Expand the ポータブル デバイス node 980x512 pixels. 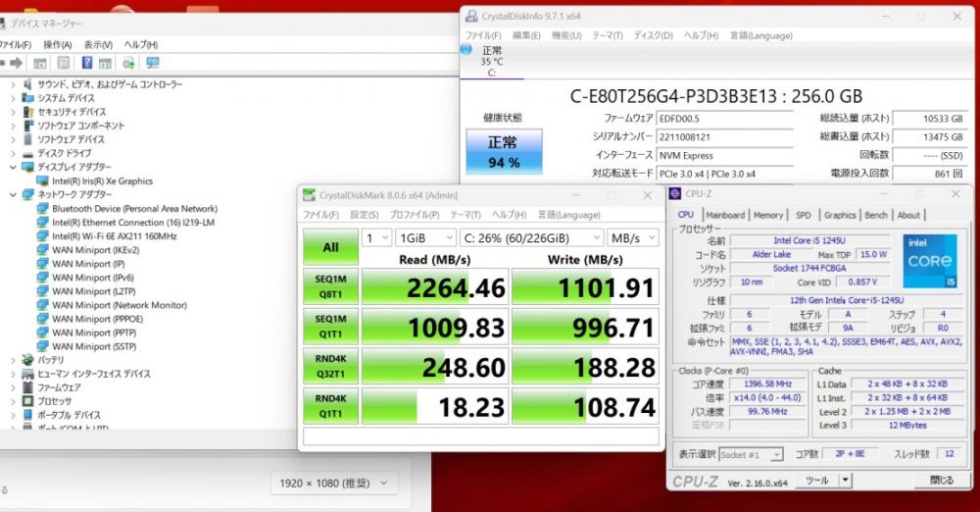click(x=13, y=415)
